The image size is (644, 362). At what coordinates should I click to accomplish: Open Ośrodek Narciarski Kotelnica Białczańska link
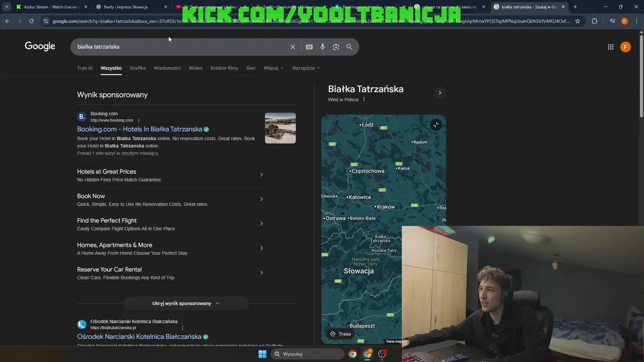click(x=139, y=337)
